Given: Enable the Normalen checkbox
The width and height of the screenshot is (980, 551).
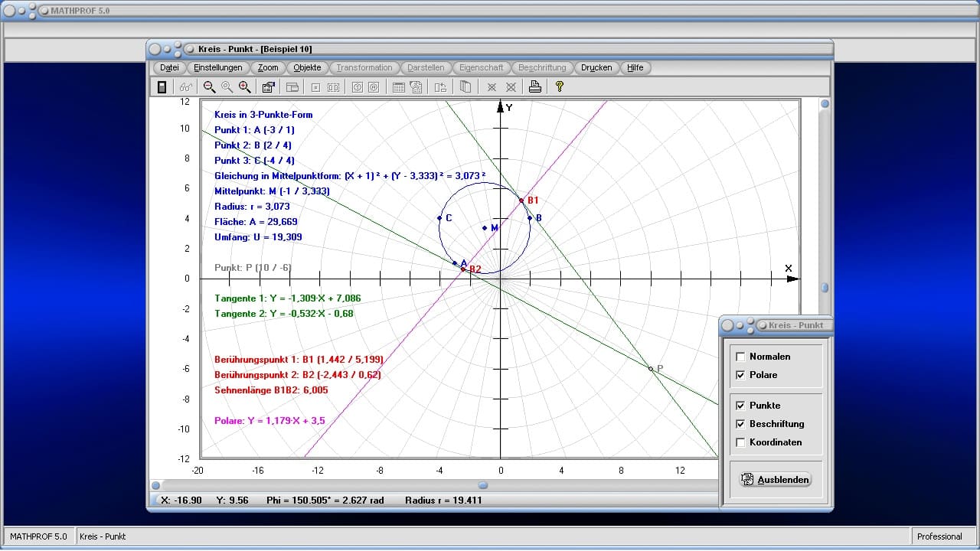Looking at the screenshot, I should point(740,357).
